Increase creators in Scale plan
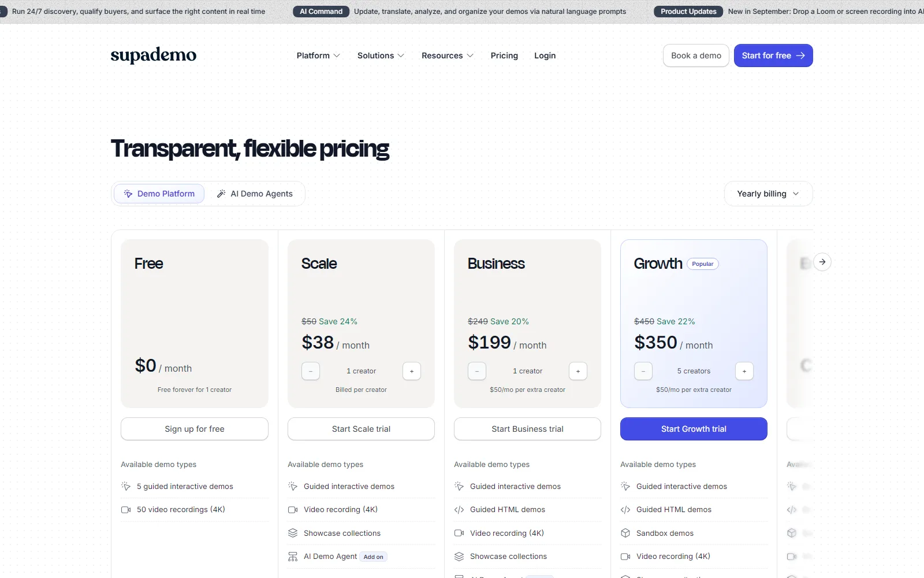 tap(412, 371)
